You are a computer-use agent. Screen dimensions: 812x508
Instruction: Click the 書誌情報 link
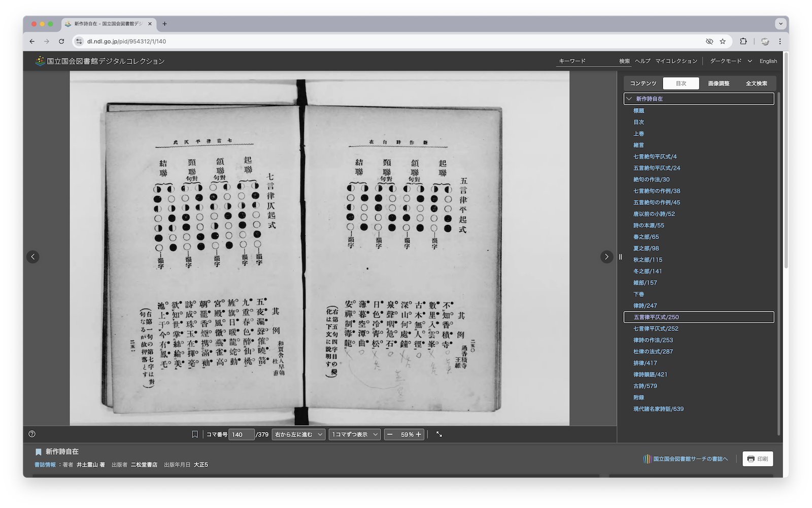(45, 465)
